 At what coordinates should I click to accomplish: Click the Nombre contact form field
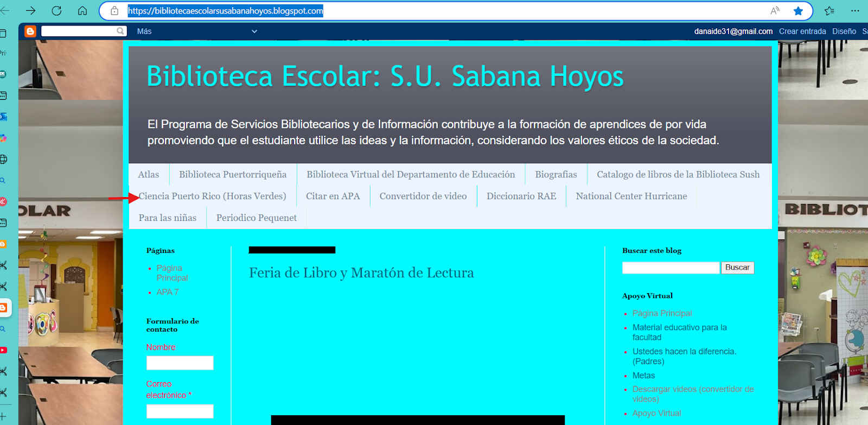pyautogui.click(x=180, y=363)
